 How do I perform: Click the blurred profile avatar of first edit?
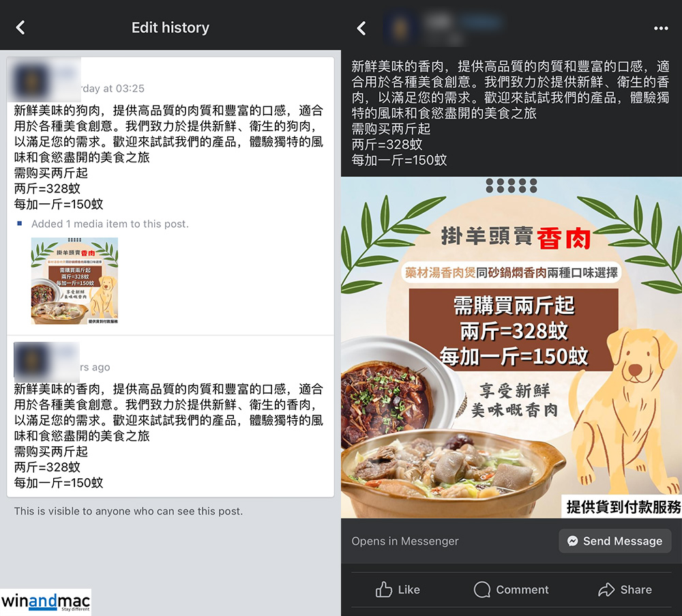(x=29, y=81)
